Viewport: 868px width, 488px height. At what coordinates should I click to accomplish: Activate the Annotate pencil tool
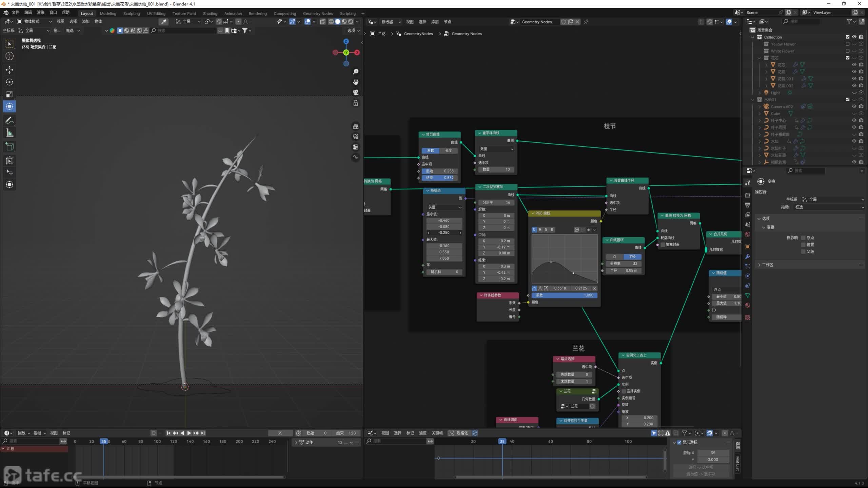9,120
